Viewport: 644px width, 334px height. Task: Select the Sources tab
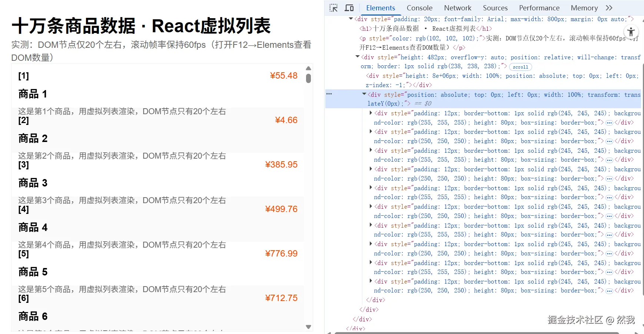[495, 8]
